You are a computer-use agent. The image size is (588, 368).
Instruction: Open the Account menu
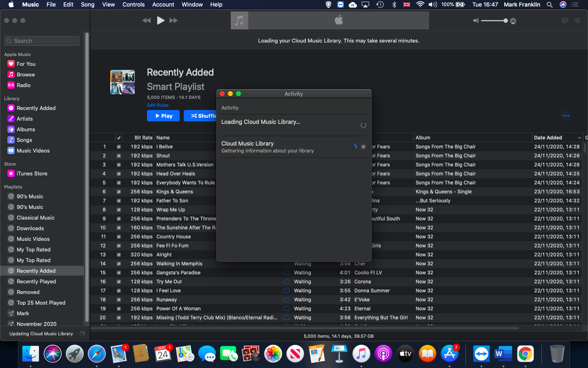coord(163,4)
